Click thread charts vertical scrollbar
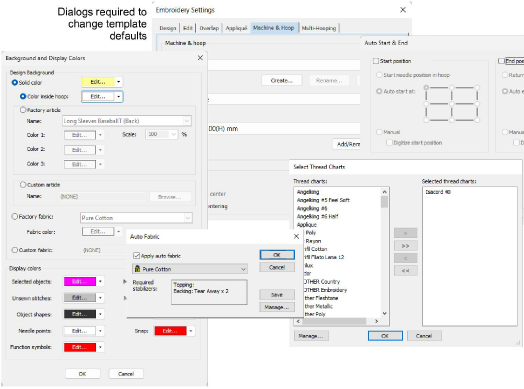The image size is (524, 389). (x=384, y=253)
